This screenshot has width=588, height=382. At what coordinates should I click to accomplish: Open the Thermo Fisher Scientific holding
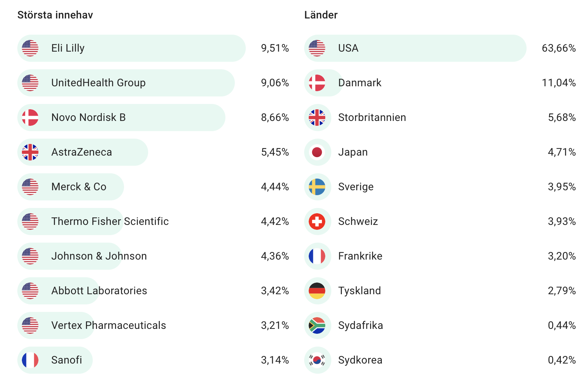point(110,222)
